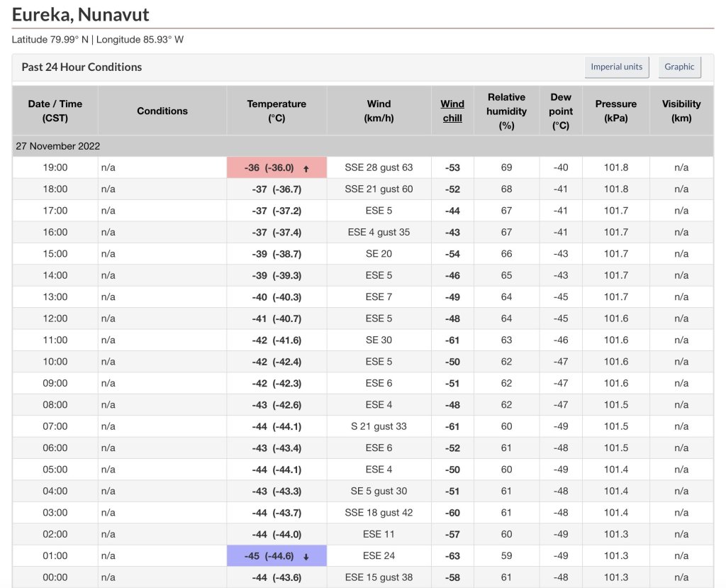The width and height of the screenshot is (726, 588).
Task: Click the Eureka, Nunavut page heading
Action: click(81, 14)
